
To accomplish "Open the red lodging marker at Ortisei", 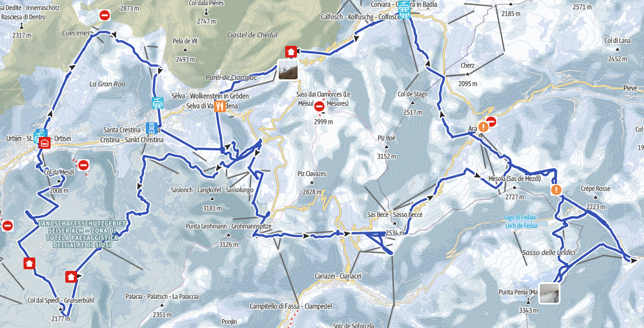I will (x=44, y=143).
